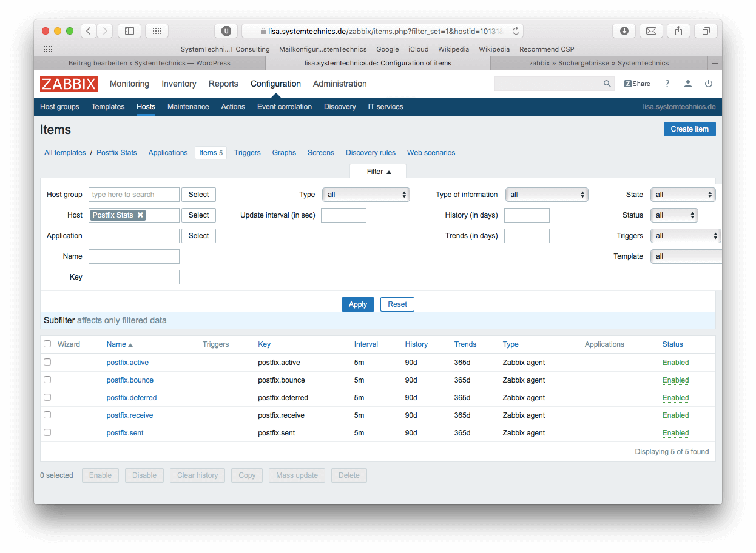This screenshot has width=756, height=553.
Task: Reload page with the refresh icon
Action: point(516,31)
